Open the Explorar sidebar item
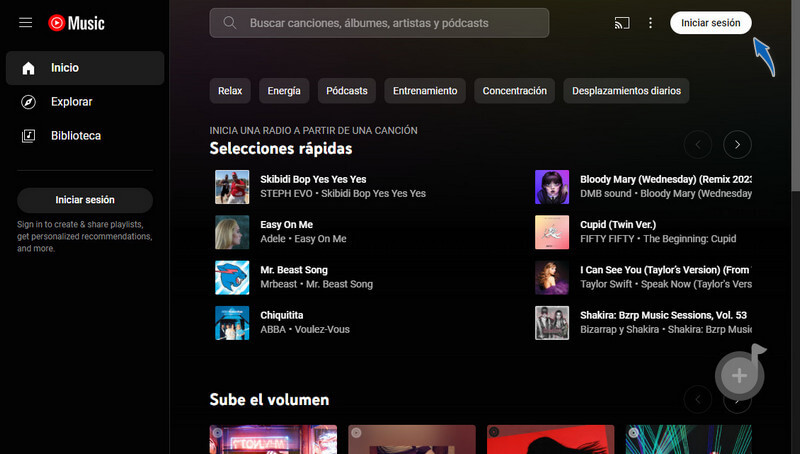Viewport: 800px width, 454px height. click(x=85, y=102)
